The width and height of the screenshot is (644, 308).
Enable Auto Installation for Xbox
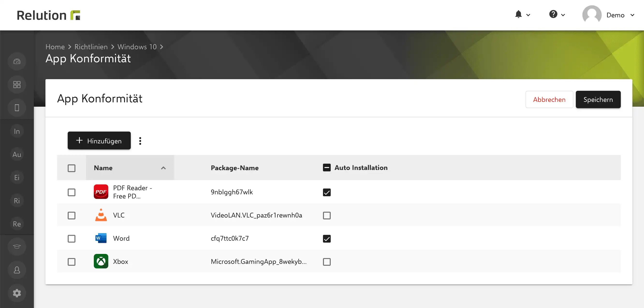(x=327, y=262)
